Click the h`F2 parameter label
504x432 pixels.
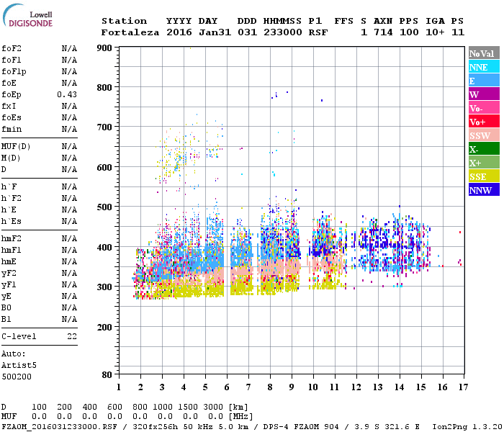pyautogui.click(x=12, y=198)
